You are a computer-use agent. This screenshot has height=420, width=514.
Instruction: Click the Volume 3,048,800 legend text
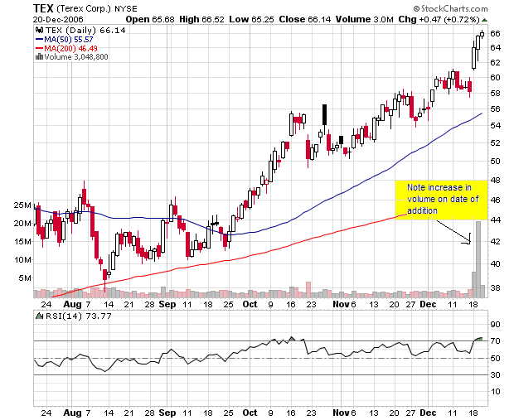(76, 57)
